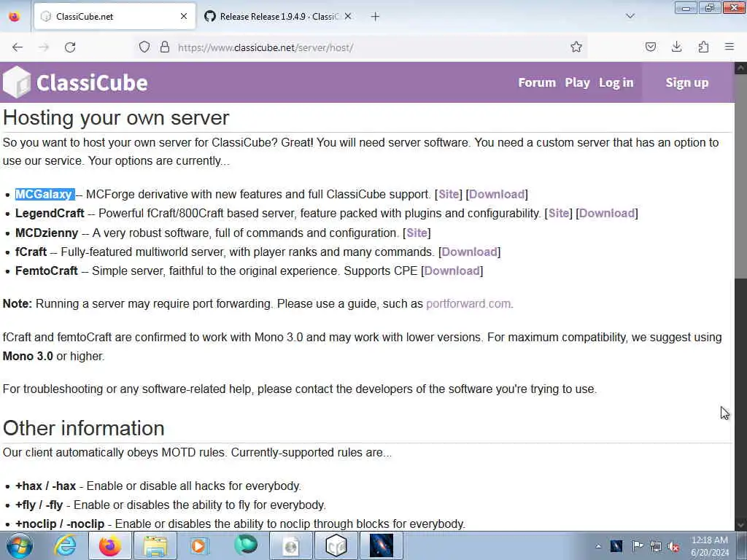Open the taskbar clock showing 12:18 AM
The height and width of the screenshot is (560, 747).
coord(710,546)
